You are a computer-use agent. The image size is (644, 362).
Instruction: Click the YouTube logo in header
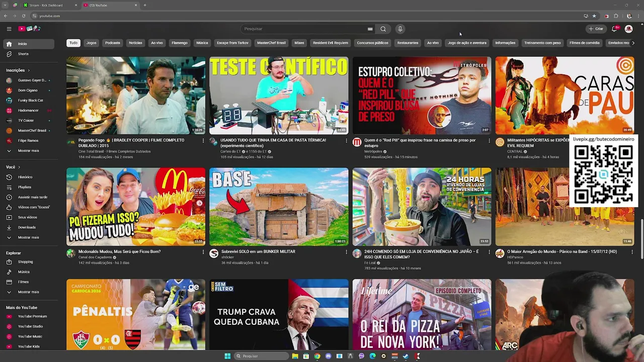click(x=29, y=29)
